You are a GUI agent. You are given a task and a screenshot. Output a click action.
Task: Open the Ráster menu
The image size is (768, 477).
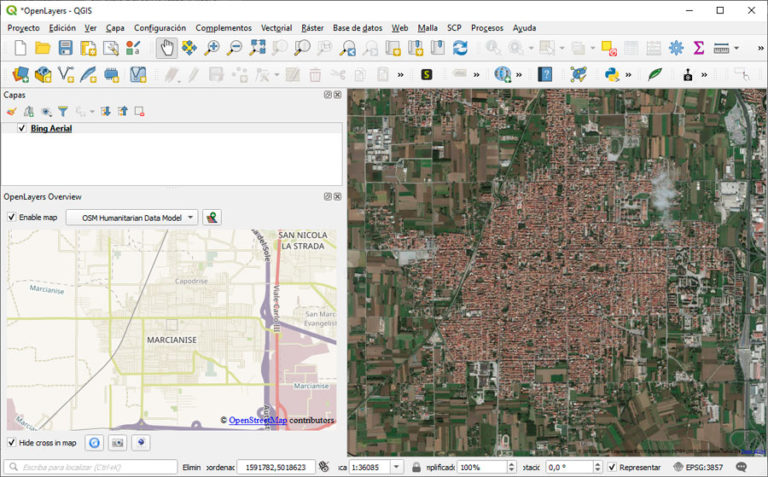click(312, 28)
